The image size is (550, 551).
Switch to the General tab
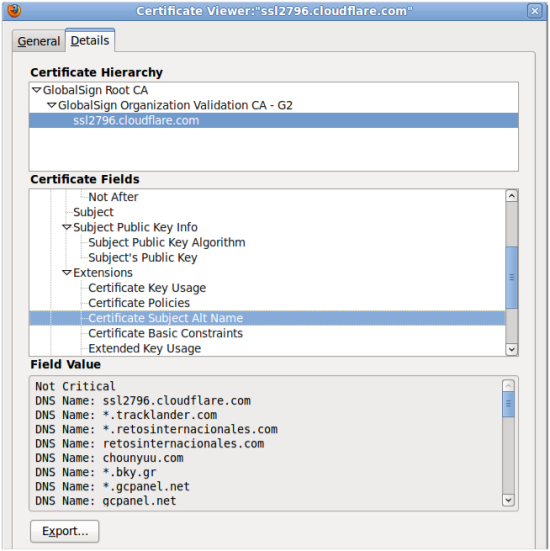(x=39, y=41)
